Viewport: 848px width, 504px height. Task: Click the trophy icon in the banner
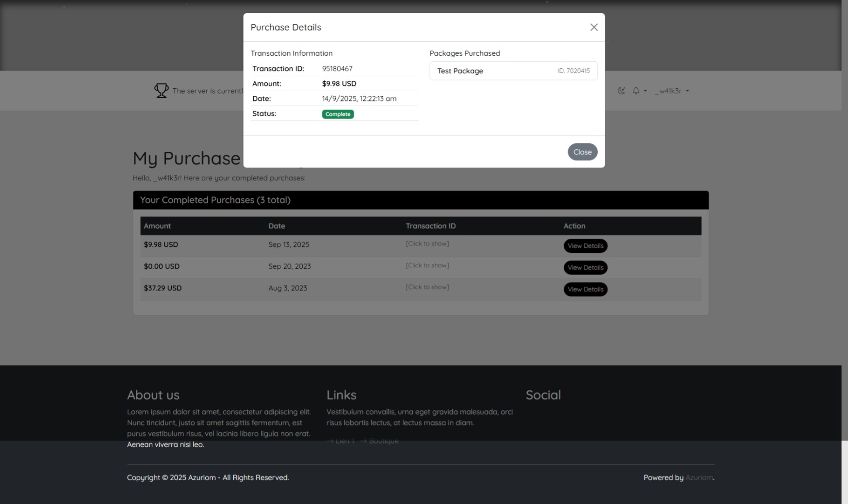(161, 91)
